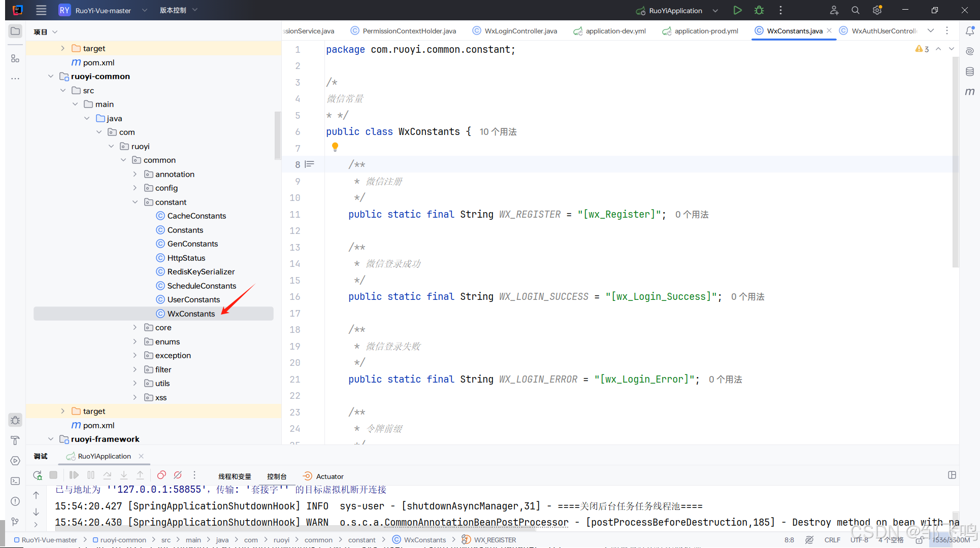Screen dimensions: 980x548
Task: Click the intention light bulb on line 7
Action: pyautogui.click(x=335, y=147)
